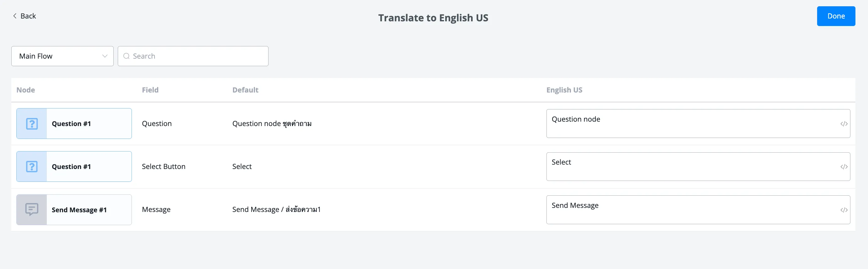This screenshot has width=868, height=269.
Task: Click the 'Question' field cell
Action: 157,124
